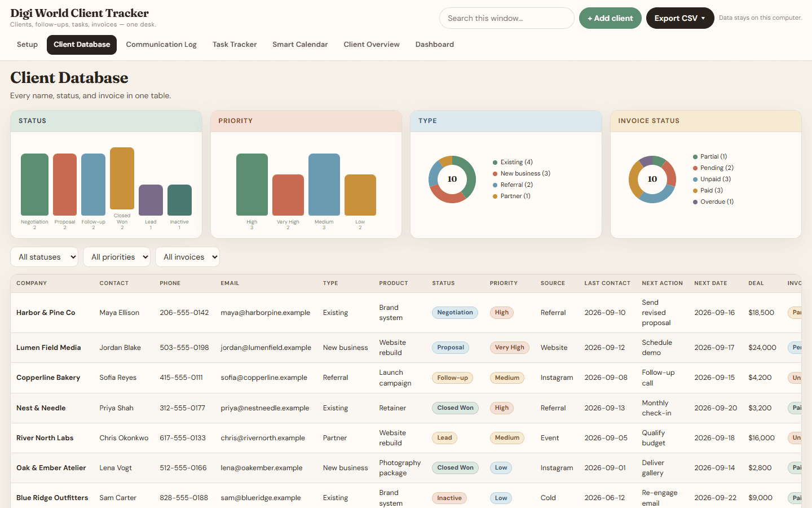Image resolution: width=812 pixels, height=508 pixels.
Task: Click Low priority badge in Oak & Ember row
Action: pos(501,468)
